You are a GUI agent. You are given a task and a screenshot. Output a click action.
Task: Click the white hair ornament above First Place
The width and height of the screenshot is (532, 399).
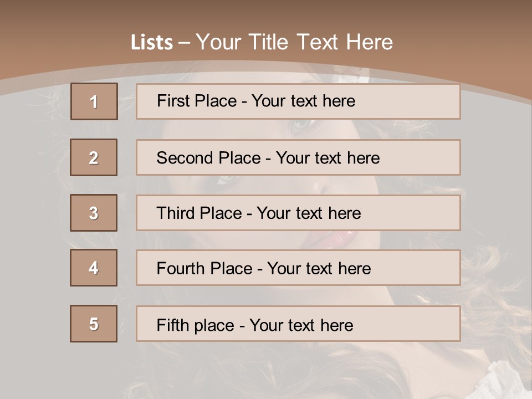coord(361,75)
